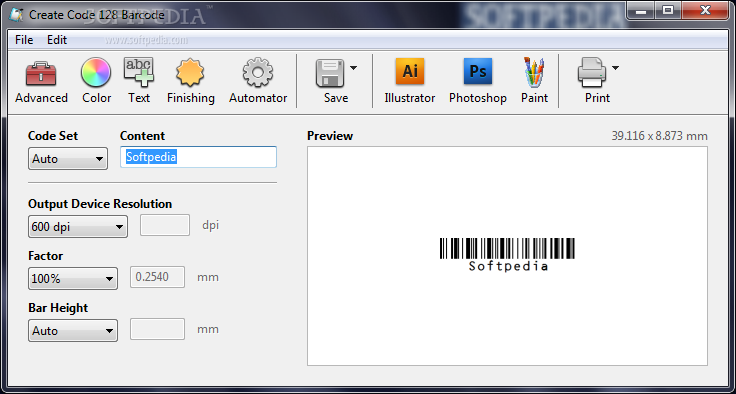Click the Content field containing Softpedia
This screenshot has height=394, width=736.
click(x=199, y=157)
